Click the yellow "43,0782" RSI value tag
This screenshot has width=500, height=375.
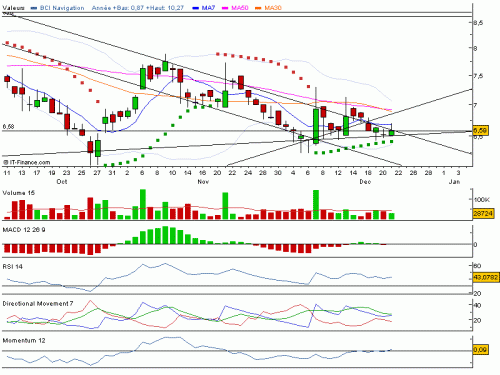coord(486,277)
